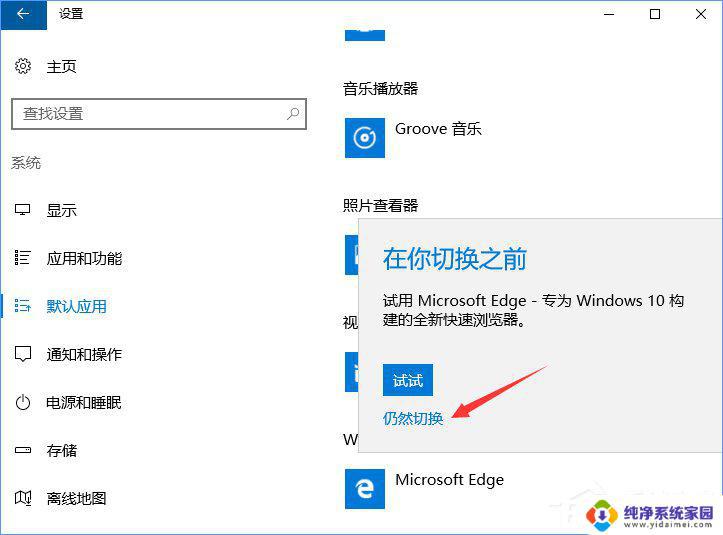Click the magnifier search icon
This screenshot has height=535, width=723.
(293, 113)
